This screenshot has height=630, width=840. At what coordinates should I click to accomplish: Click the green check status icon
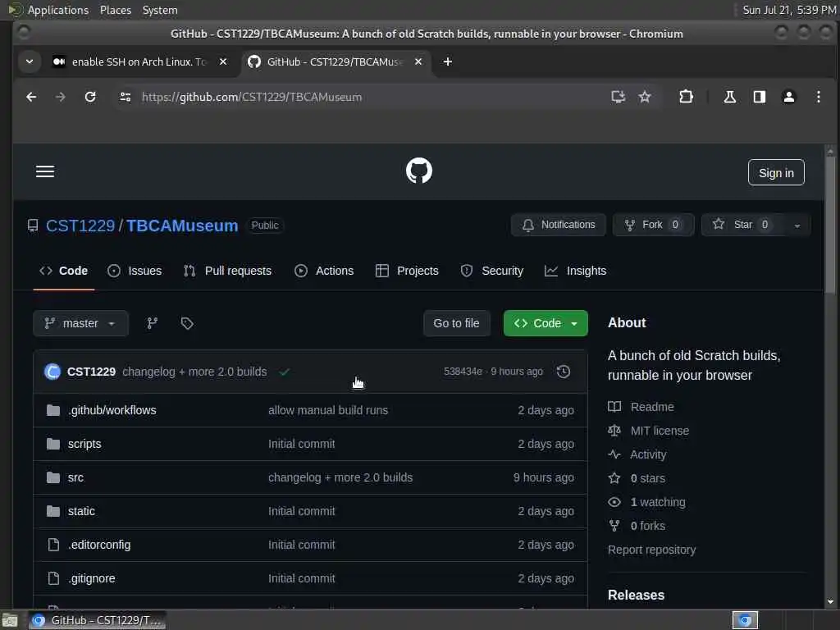[285, 372]
